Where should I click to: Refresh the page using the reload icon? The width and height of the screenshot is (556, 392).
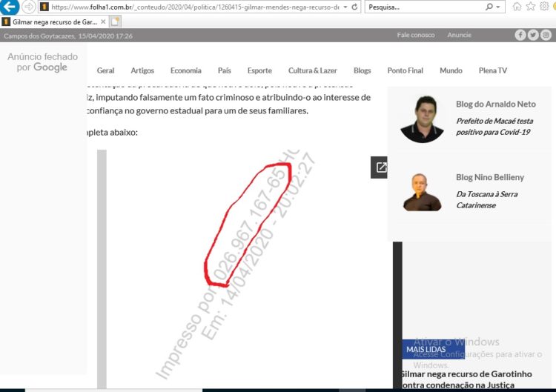354,7
